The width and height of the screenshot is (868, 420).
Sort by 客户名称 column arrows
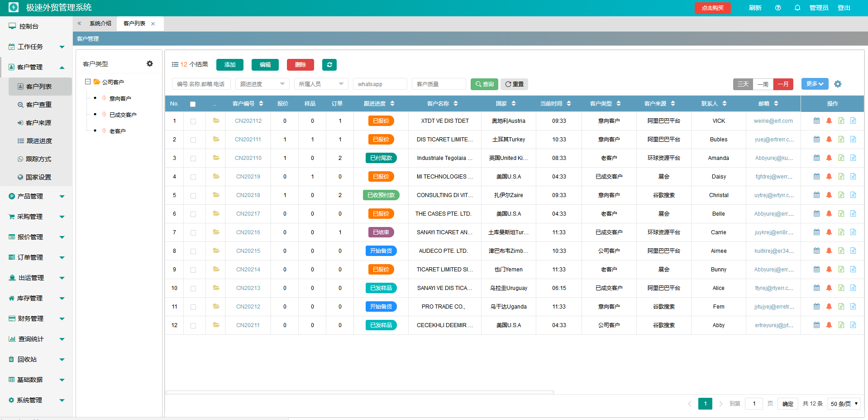[x=456, y=104]
